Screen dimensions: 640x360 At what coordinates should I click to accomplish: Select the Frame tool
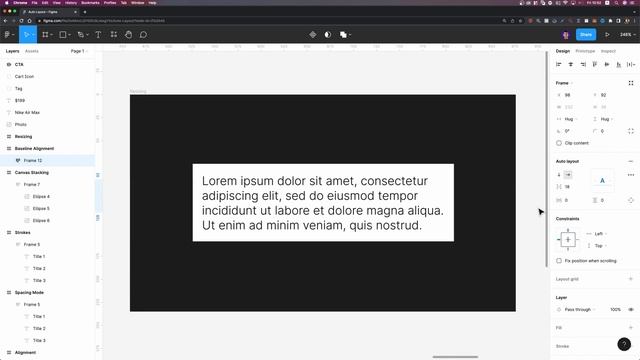coord(45,35)
